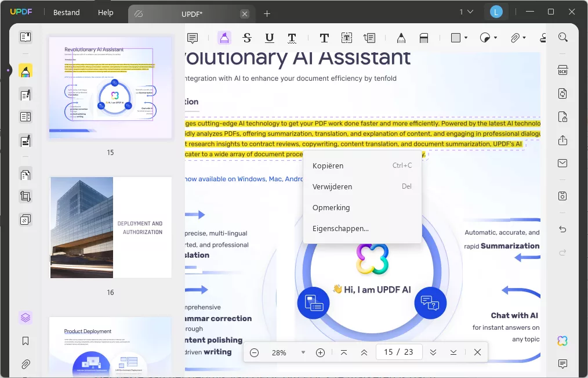Image resolution: width=588 pixels, height=378 pixels.
Task: Select the Sticky Note tool
Action: click(x=193, y=38)
